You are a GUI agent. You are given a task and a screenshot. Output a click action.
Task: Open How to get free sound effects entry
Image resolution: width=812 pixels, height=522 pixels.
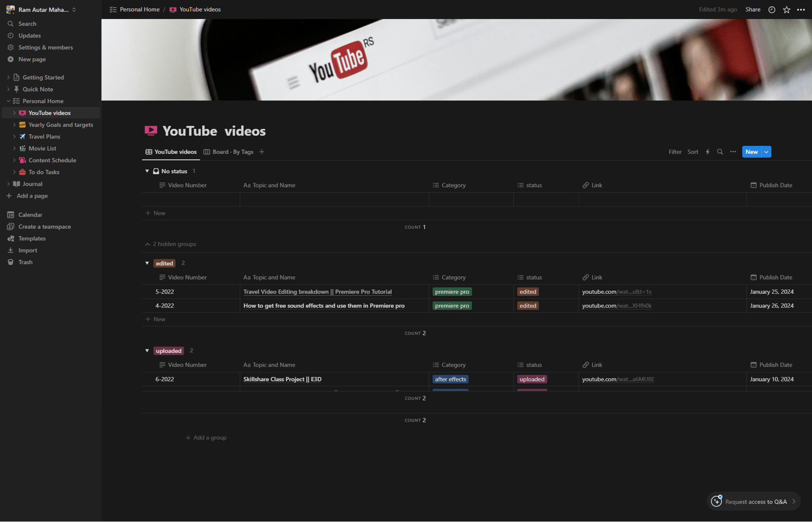tap(324, 306)
